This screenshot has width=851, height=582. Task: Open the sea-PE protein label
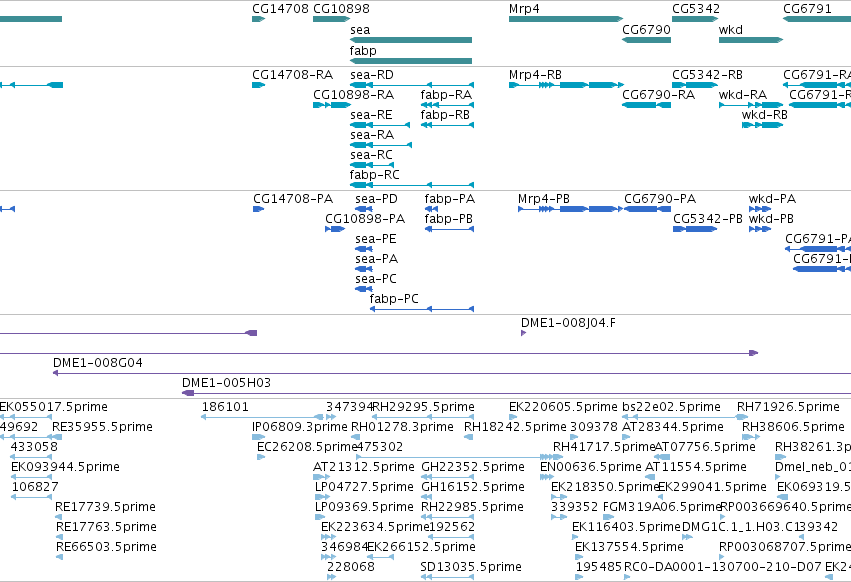pyautogui.click(x=376, y=239)
